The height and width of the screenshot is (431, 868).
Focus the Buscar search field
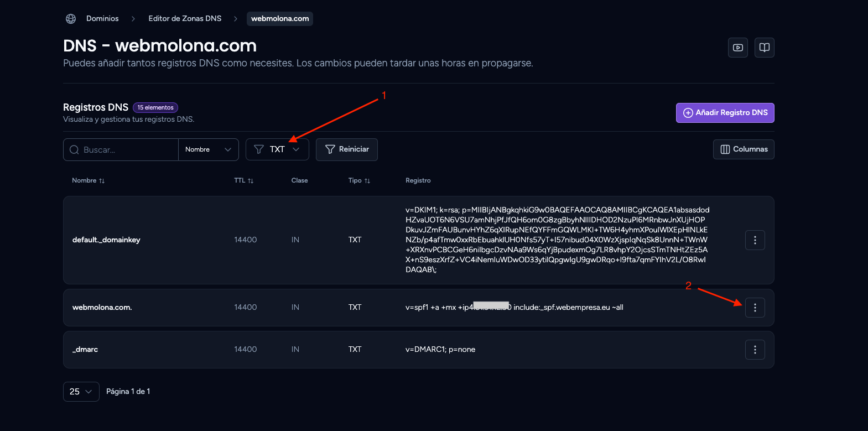(121, 150)
